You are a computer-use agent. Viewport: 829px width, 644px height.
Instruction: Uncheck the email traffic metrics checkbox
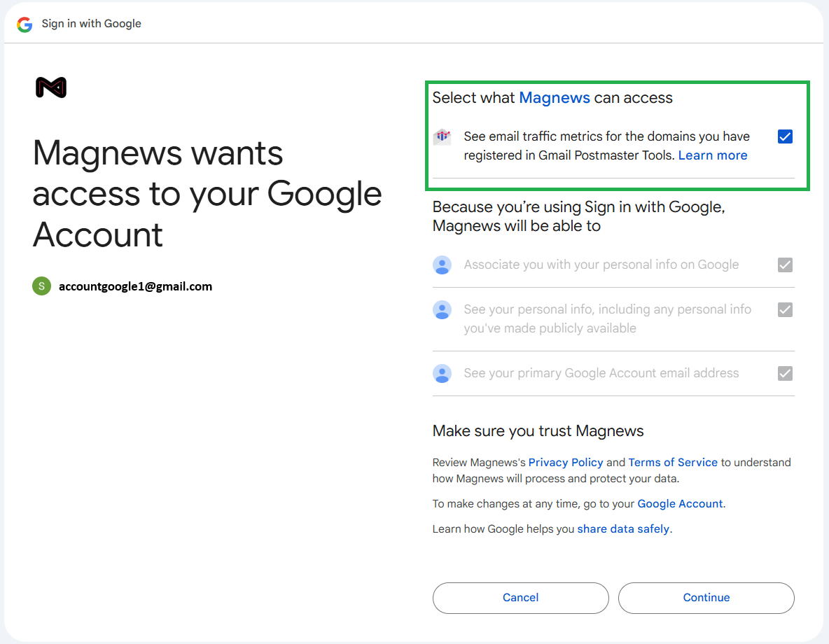785,136
